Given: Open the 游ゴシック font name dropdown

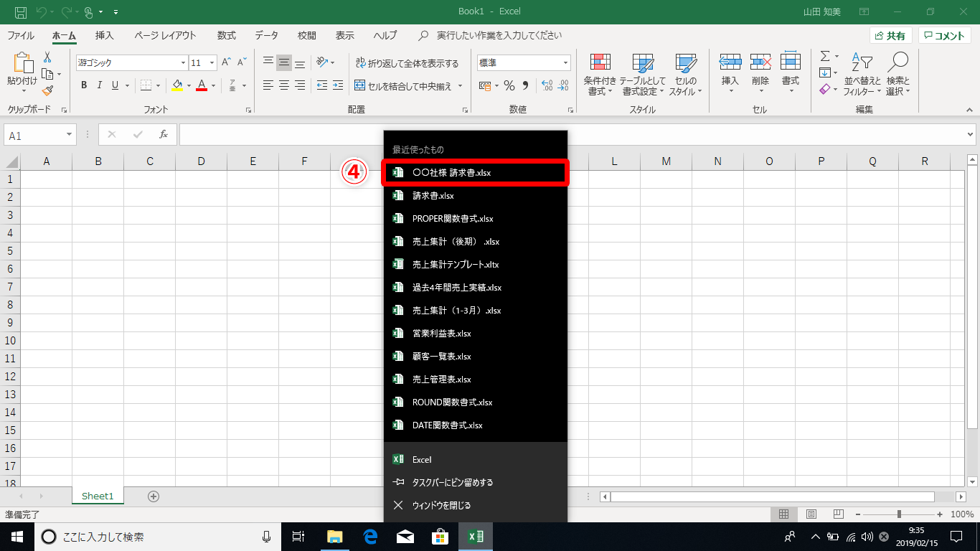Looking at the screenshot, I should (x=183, y=62).
